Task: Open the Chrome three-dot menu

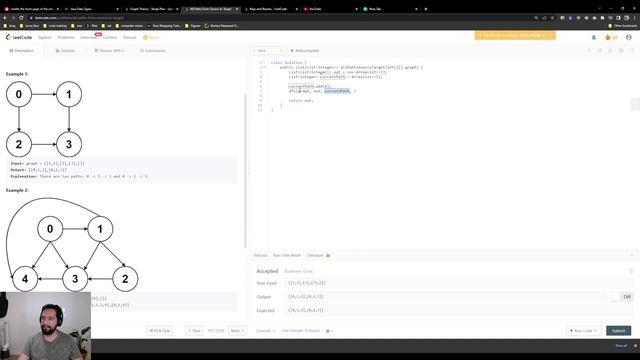Action: click(x=635, y=18)
